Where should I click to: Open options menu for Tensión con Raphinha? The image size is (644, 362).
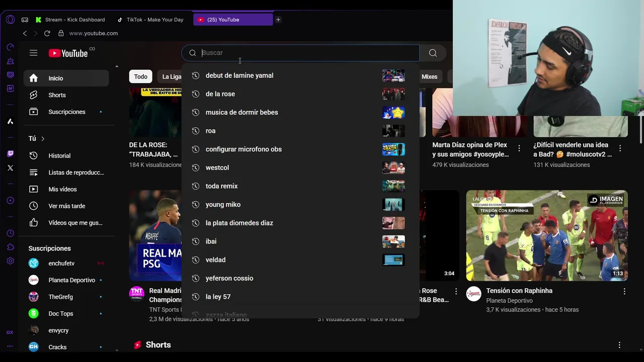(x=624, y=292)
